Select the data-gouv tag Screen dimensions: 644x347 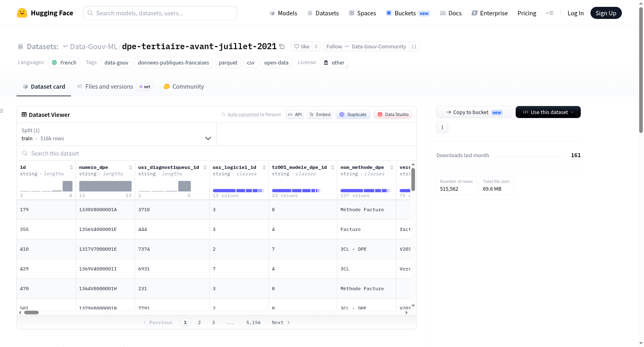point(116,62)
